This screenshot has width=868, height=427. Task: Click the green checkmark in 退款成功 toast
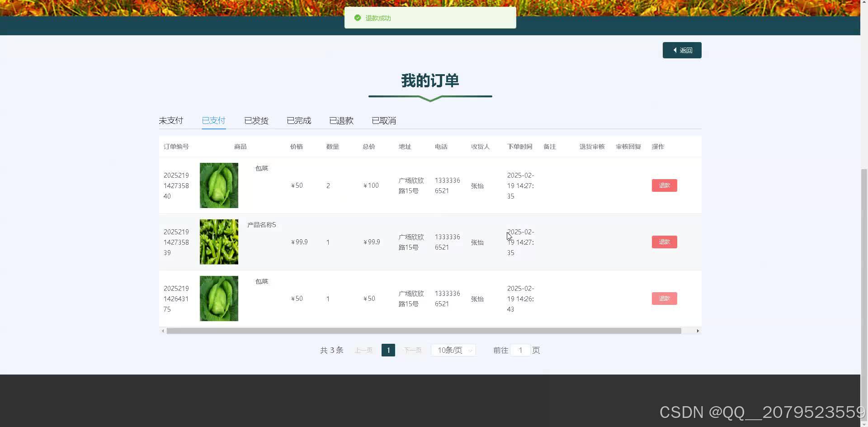coord(358,18)
